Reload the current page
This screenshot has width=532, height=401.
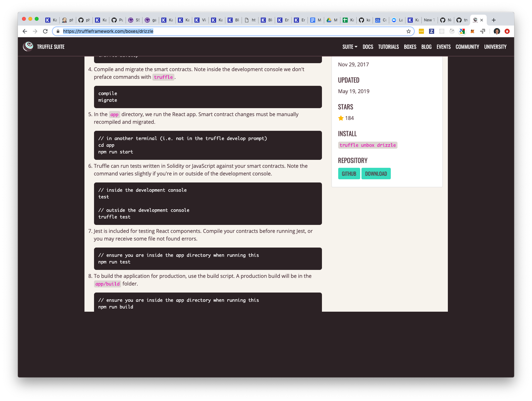pos(45,31)
